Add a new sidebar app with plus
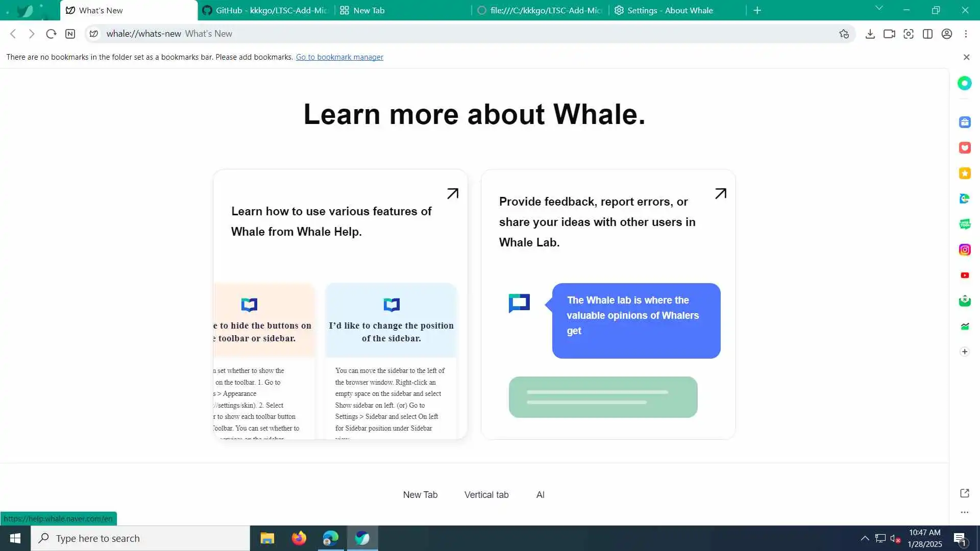 (x=965, y=352)
